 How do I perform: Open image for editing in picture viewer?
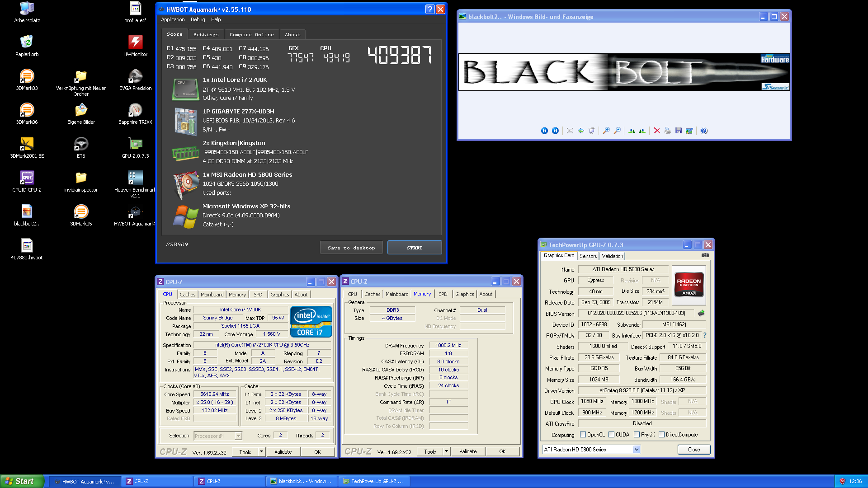[x=689, y=131]
